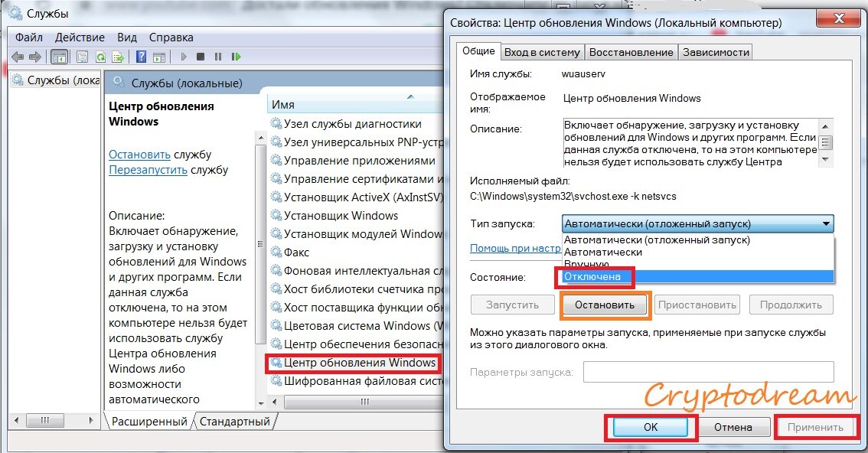Toggle the show/hide action pane icon

[x=159, y=57]
